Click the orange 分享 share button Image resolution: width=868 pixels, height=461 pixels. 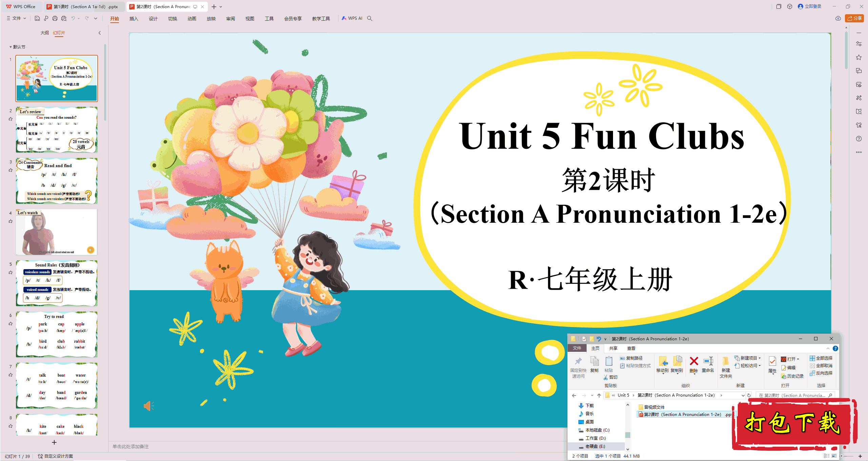(x=854, y=18)
